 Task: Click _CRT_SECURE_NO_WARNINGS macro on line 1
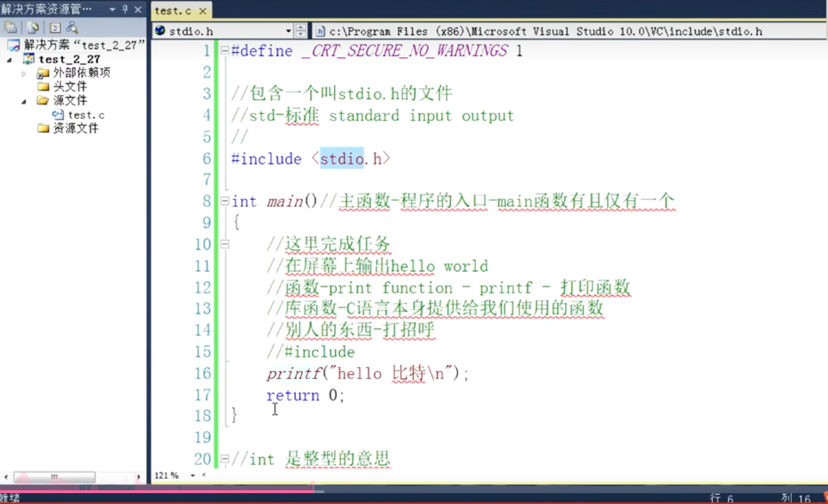404,51
